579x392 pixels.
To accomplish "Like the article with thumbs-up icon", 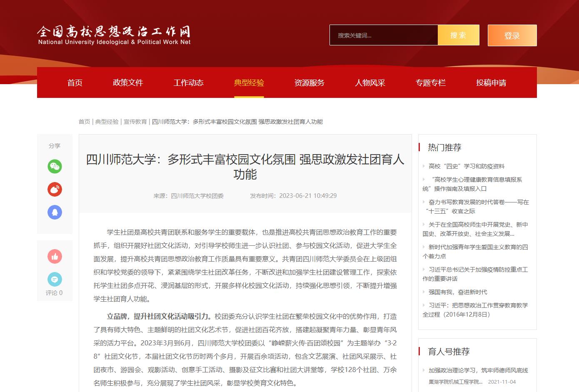I will [x=55, y=257].
